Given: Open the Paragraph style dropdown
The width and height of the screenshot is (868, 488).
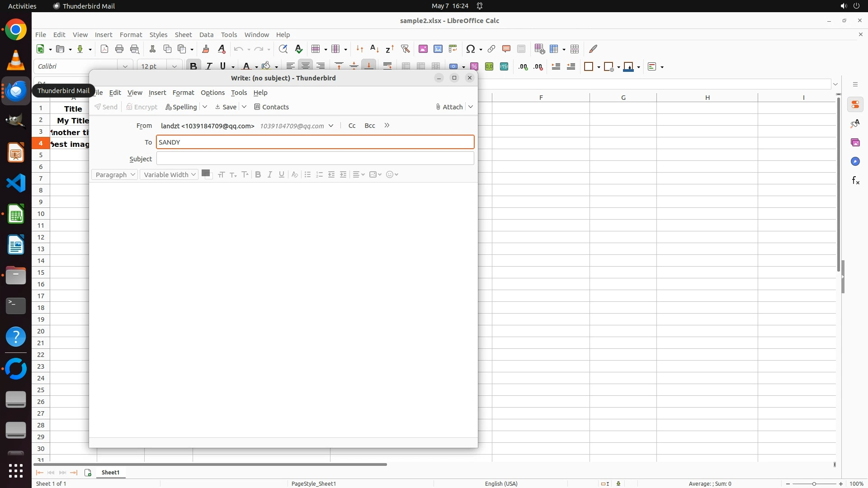Looking at the screenshot, I should (x=114, y=174).
